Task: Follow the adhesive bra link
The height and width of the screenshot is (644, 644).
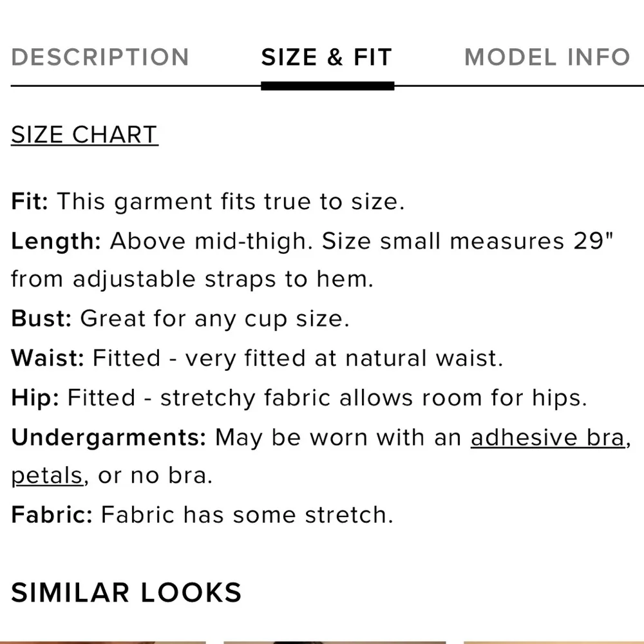Action: click(547, 437)
